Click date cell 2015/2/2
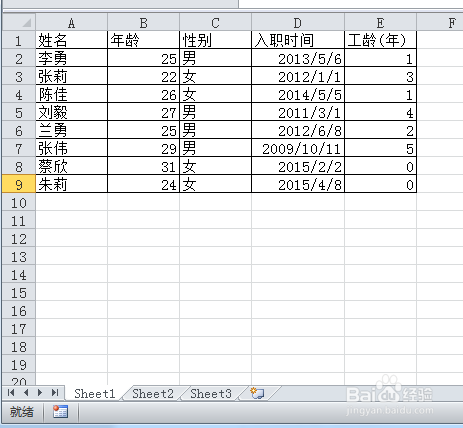Viewport: 463px width, 428px height. (298, 166)
